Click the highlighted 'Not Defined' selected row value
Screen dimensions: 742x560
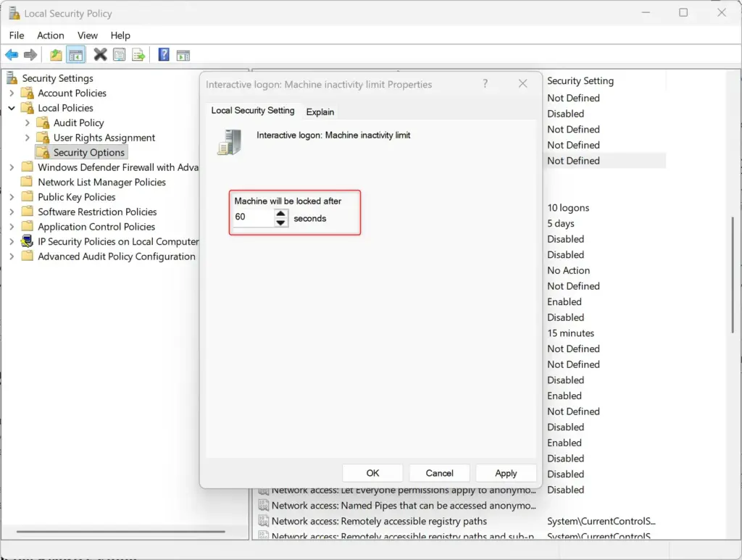click(573, 160)
